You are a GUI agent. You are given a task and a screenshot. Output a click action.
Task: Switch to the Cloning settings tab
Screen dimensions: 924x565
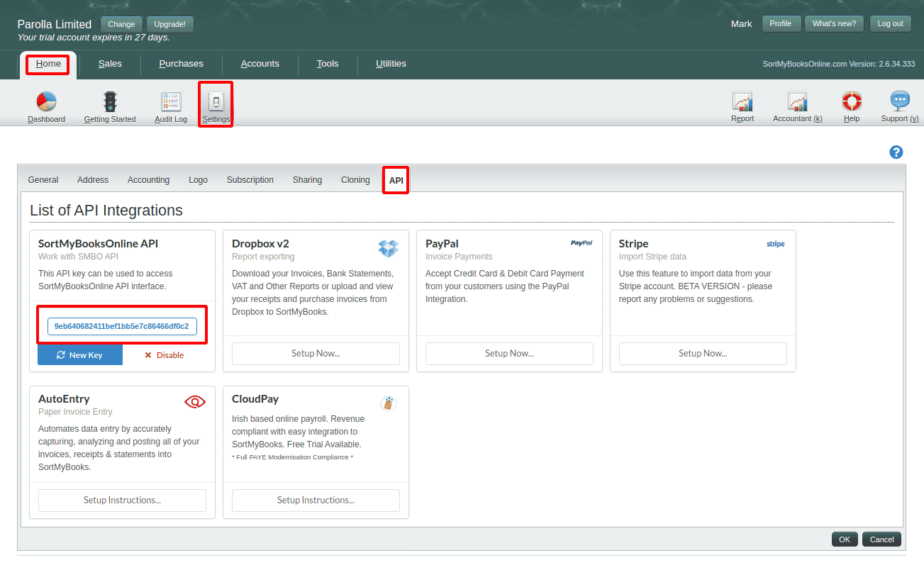click(355, 180)
